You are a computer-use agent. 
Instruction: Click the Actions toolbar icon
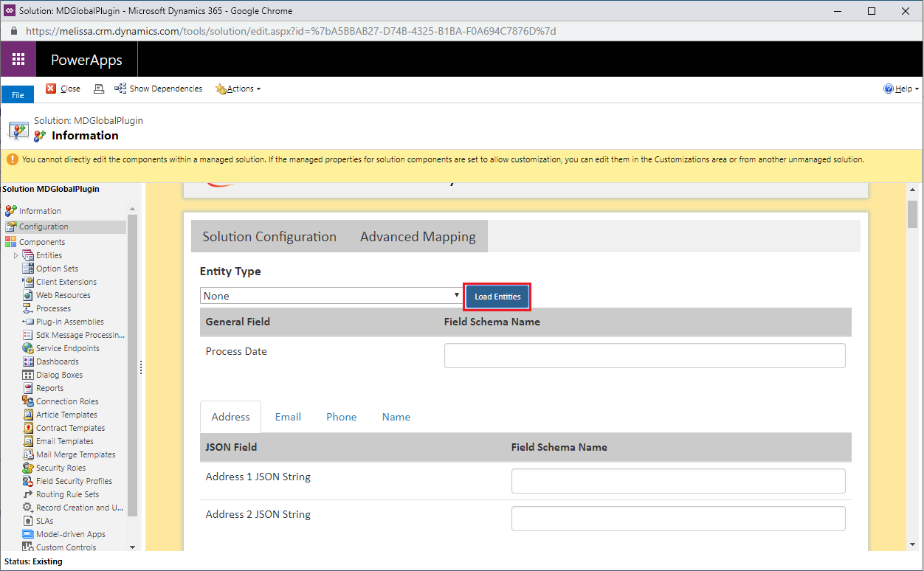[x=220, y=89]
